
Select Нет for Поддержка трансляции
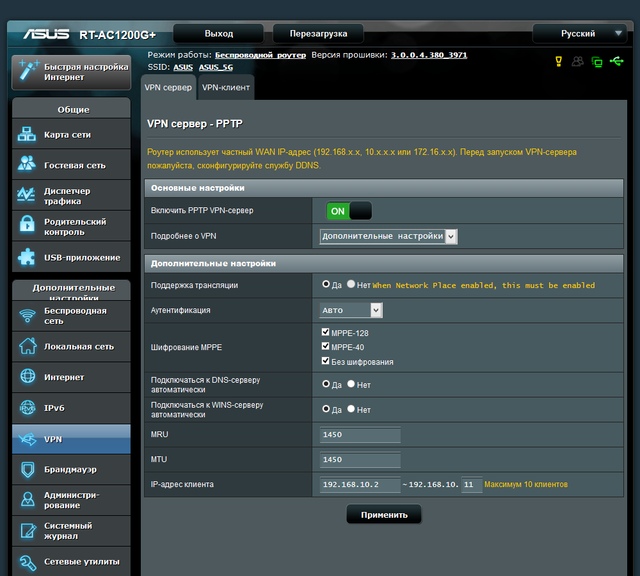[x=351, y=285]
